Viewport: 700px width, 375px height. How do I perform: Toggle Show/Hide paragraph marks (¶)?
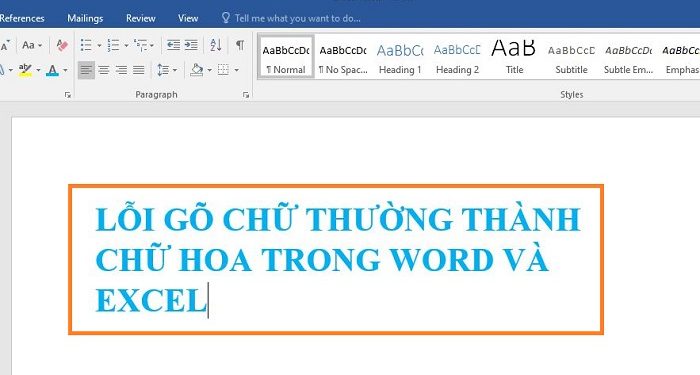tap(240, 45)
